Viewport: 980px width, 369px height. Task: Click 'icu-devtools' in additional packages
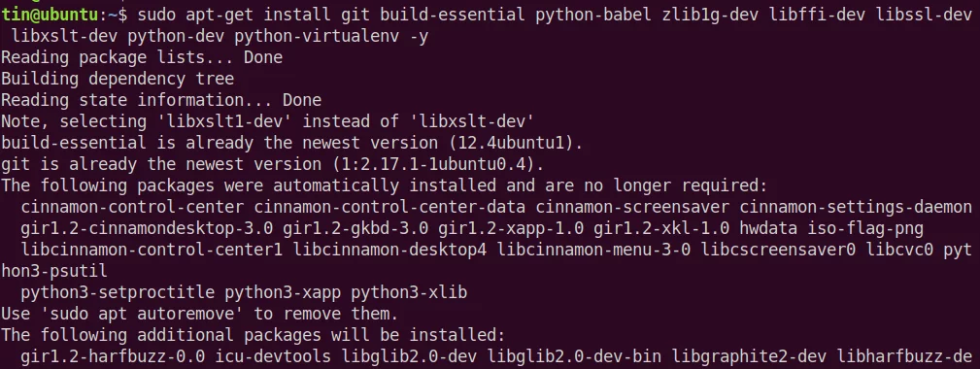(273, 355)
